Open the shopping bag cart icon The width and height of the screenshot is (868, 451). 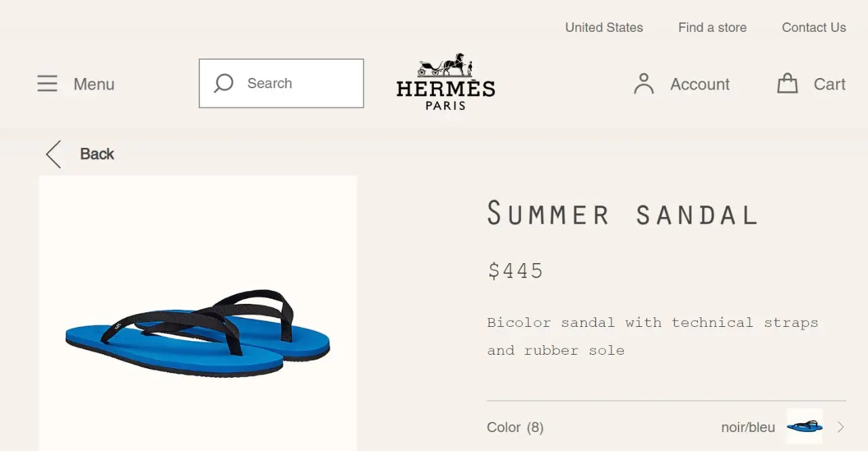point(787,83)
